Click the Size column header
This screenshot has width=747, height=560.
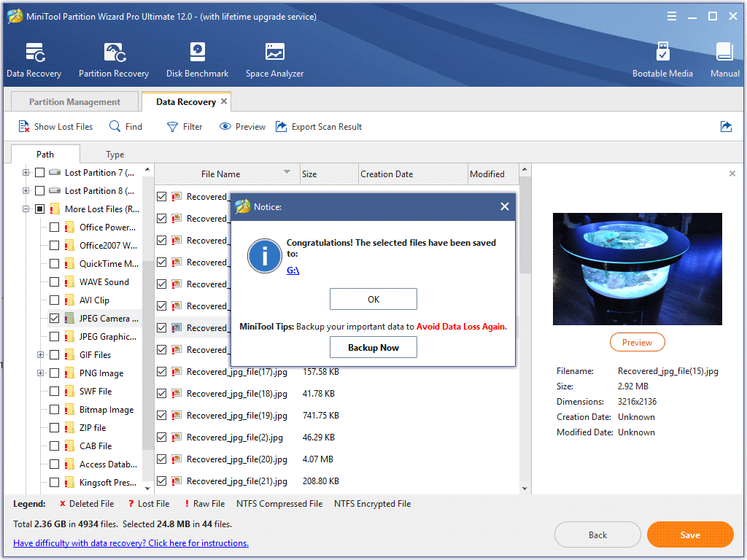(x=329, y=174)
